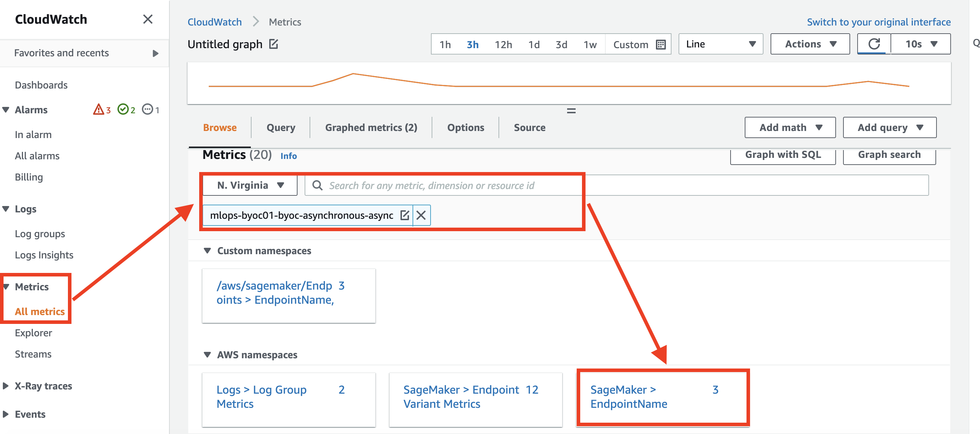Select the 1w time range
The width and height of the screenshot is (980, 434).
click(x=590, y=45)
